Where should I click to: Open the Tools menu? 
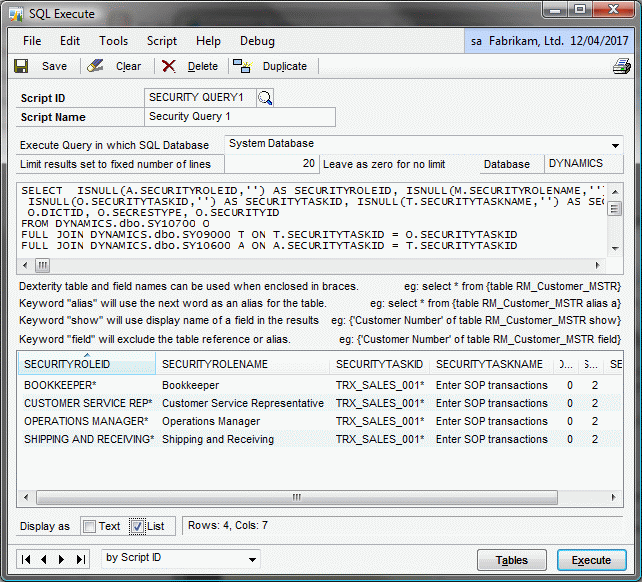point(113,41)
